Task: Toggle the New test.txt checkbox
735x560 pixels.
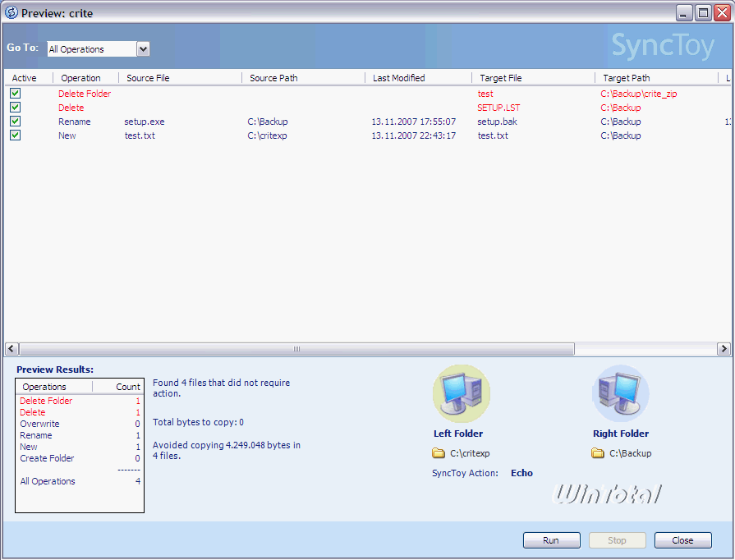Action: click(15, 135)
